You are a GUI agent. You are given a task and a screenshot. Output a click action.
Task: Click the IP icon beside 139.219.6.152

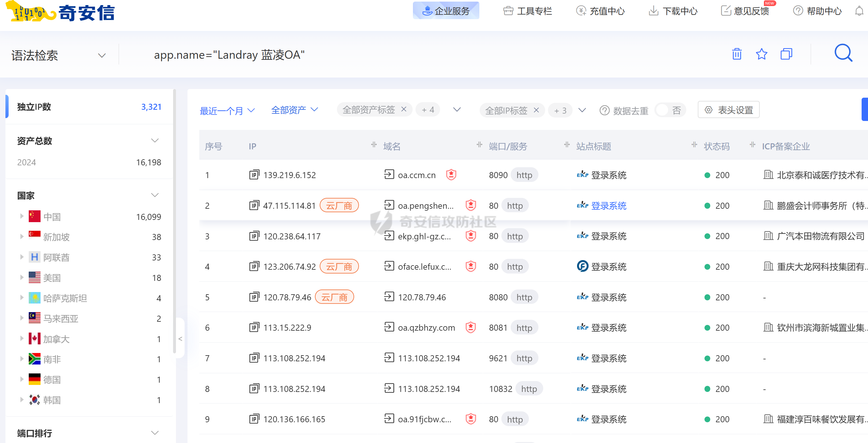[254, 175]
